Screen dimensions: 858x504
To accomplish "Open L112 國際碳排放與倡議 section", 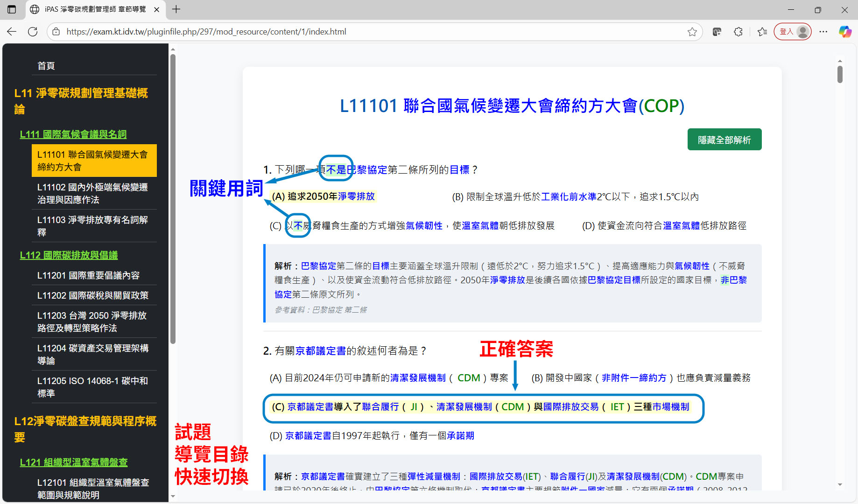I will 69,255.
